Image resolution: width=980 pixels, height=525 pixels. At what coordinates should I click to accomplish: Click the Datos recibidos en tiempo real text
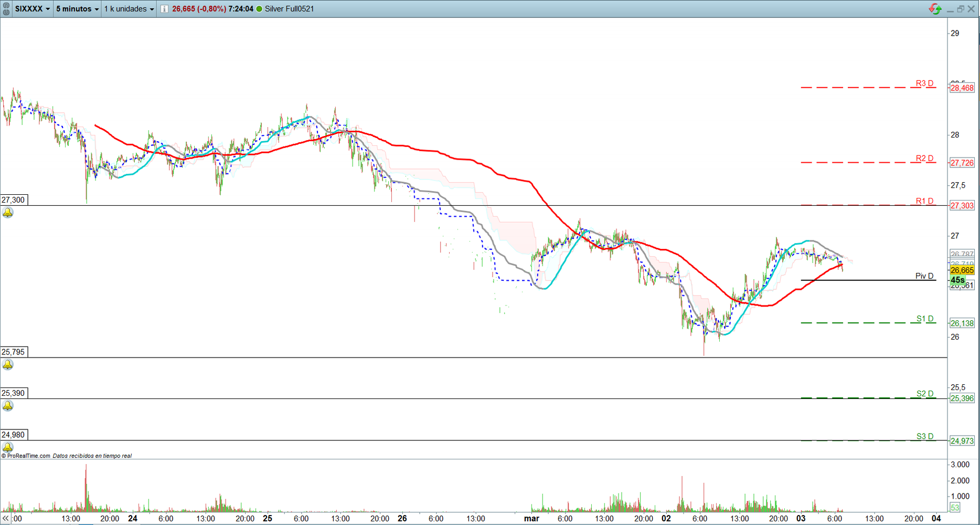[92, 456]
